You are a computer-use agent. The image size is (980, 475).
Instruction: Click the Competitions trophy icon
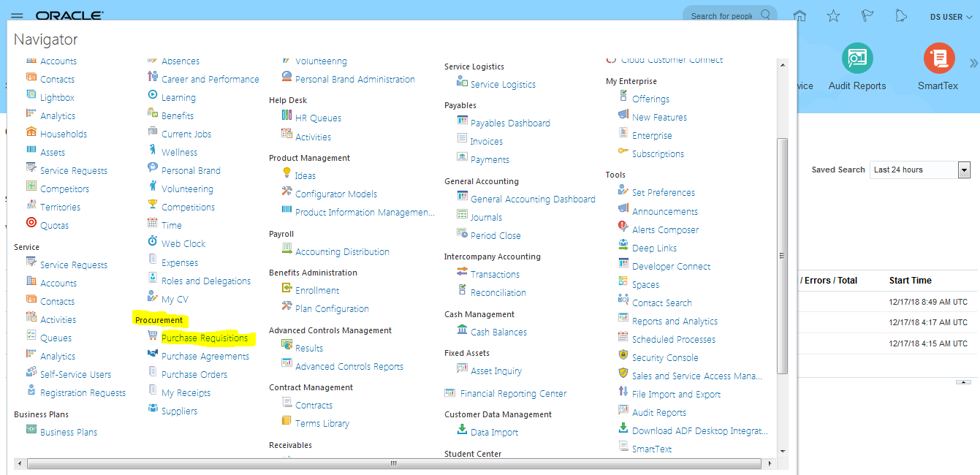tap(152, 205)
